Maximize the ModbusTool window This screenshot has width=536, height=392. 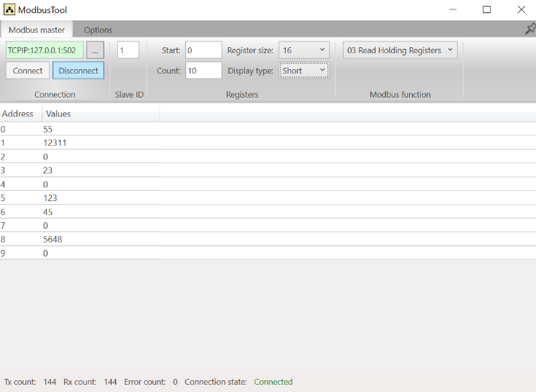(487, 9)
